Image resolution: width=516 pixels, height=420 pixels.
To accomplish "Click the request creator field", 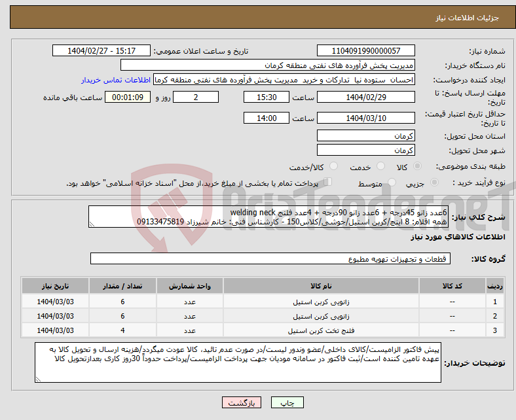I will [x=284, y=80].
